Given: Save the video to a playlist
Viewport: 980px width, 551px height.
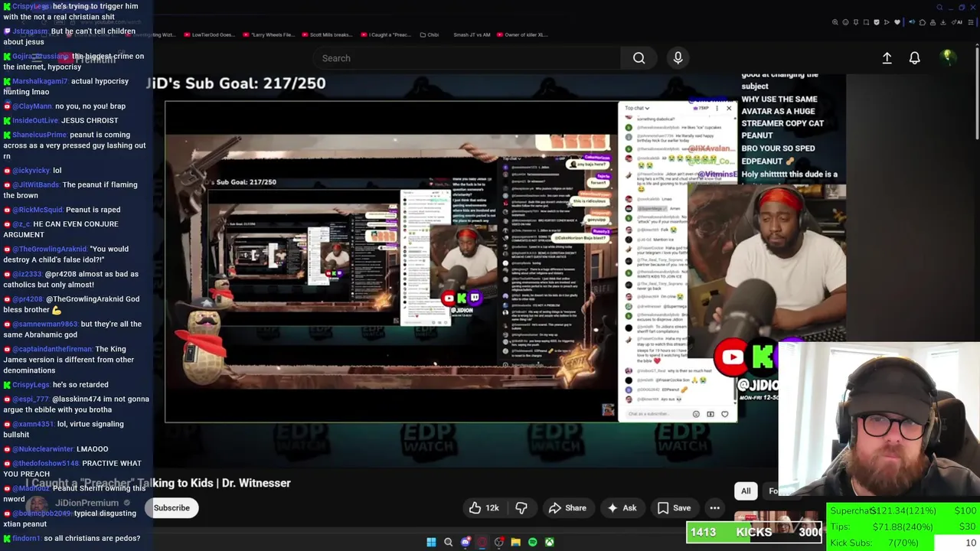Looking at the screenshot, I should 674,508.
